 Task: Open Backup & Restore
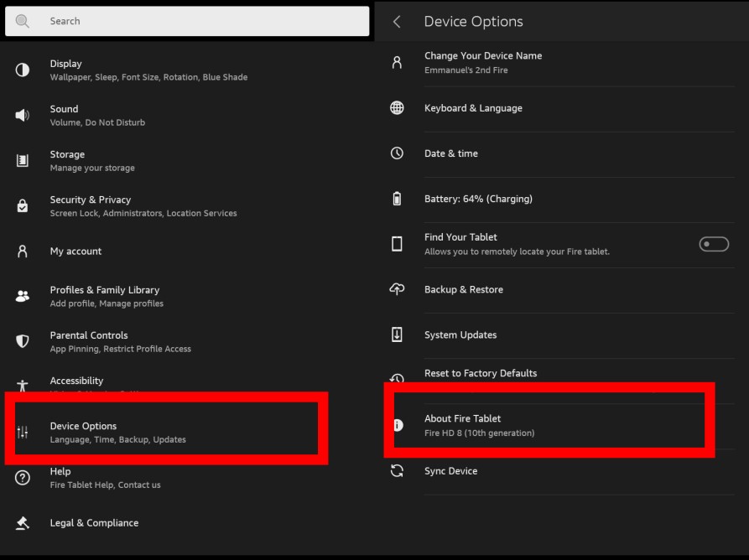pyautogui.click(x=562, y=289)
